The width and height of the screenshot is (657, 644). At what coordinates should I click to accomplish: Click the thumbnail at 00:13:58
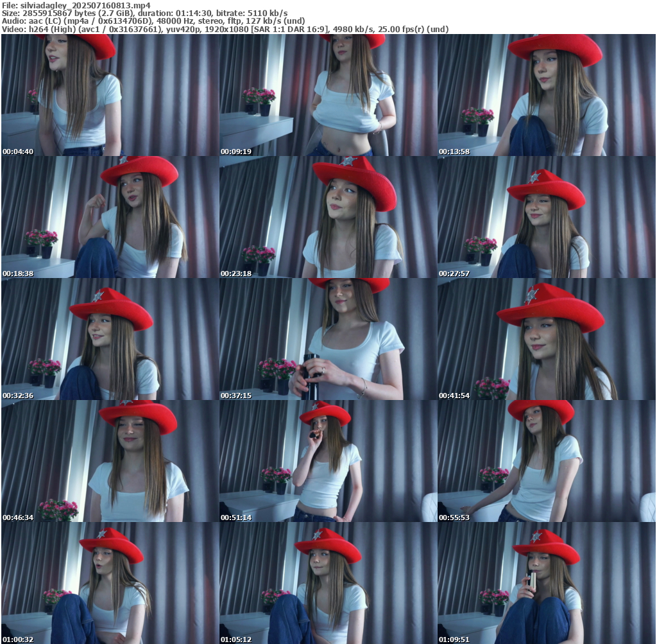click(546, 95)
